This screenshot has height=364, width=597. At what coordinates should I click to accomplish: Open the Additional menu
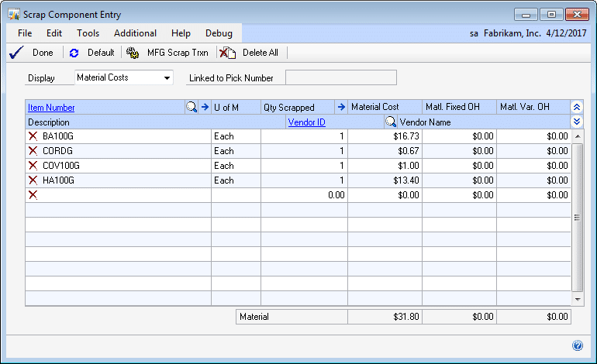(135, 33)
